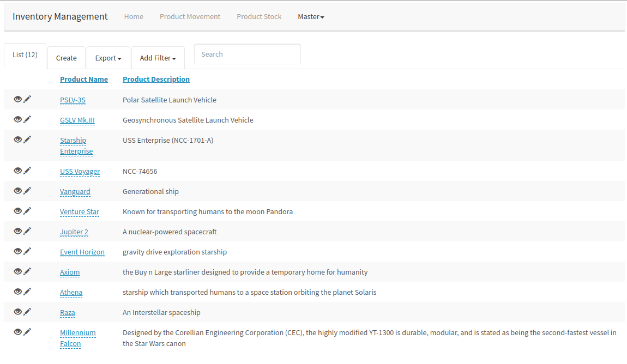Click the eye view icon for PSLV-3S
The height and width of the screenshot is (364, 627).
pos(17,99)
